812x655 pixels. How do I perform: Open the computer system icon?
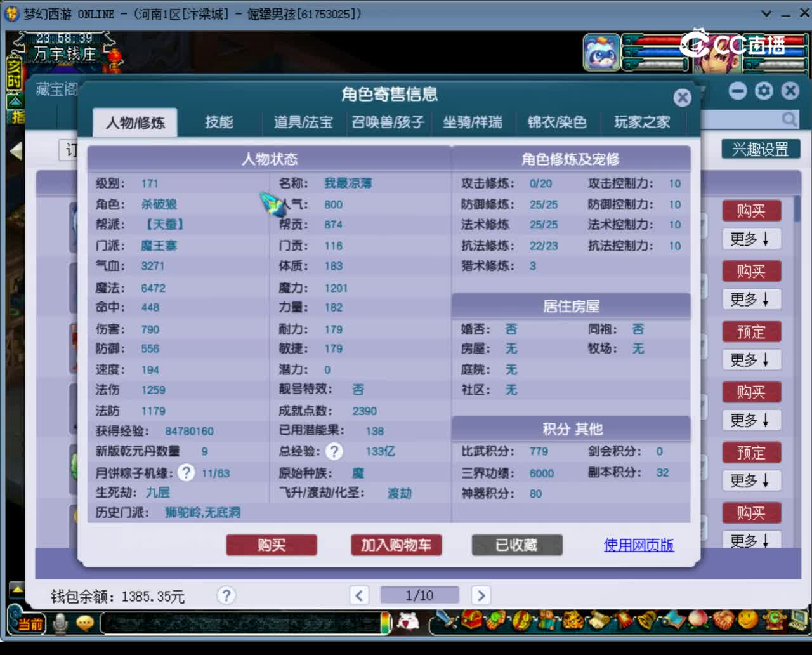click(x=798, y=619)
